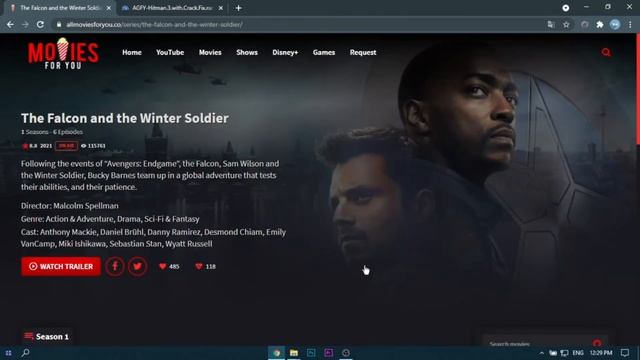Screen dimensions: 640x360
Task: Click cast member Sebastian Stan
Action: (x=136, y=244)
